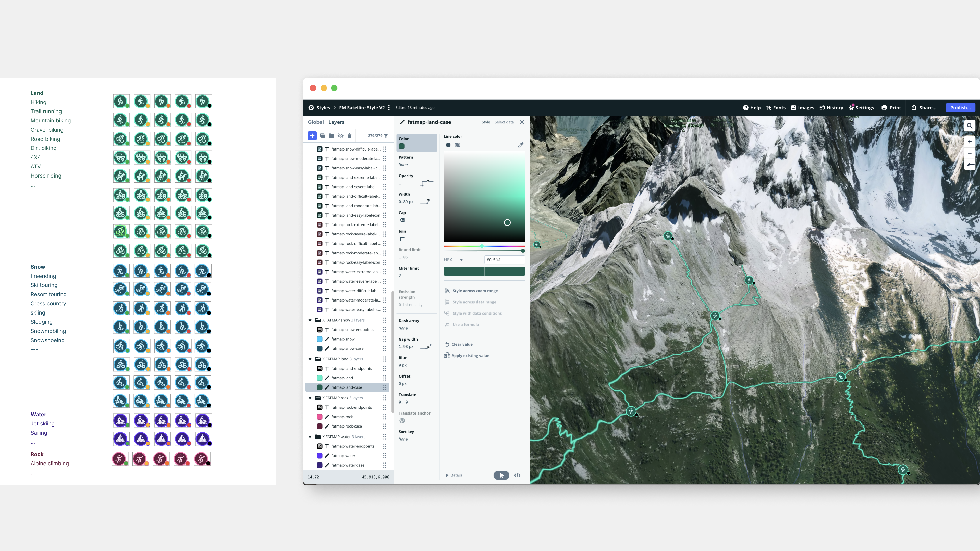Select the fatmap-land layer row
The width and height of the screenshot is (980, 551).
click(347, 378)
